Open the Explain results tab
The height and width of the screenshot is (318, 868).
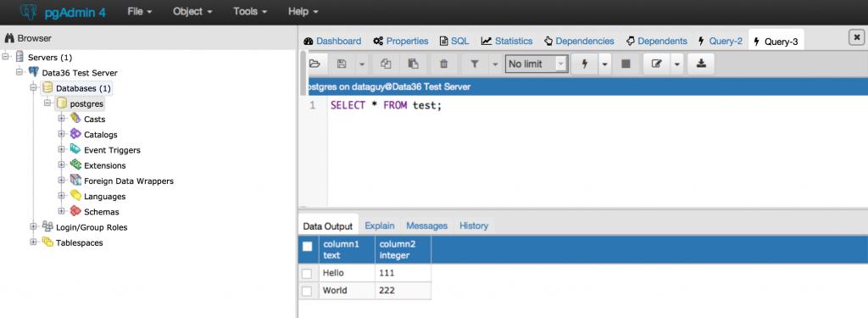(x=380, y=226)
